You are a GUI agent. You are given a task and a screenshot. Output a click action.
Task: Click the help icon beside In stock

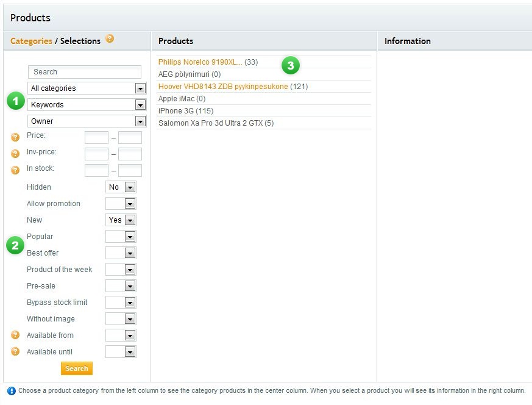(15, 170)
